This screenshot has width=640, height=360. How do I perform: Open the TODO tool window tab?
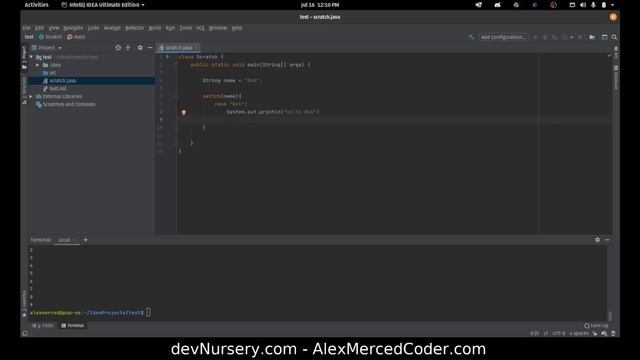click(x=43, y=326)
